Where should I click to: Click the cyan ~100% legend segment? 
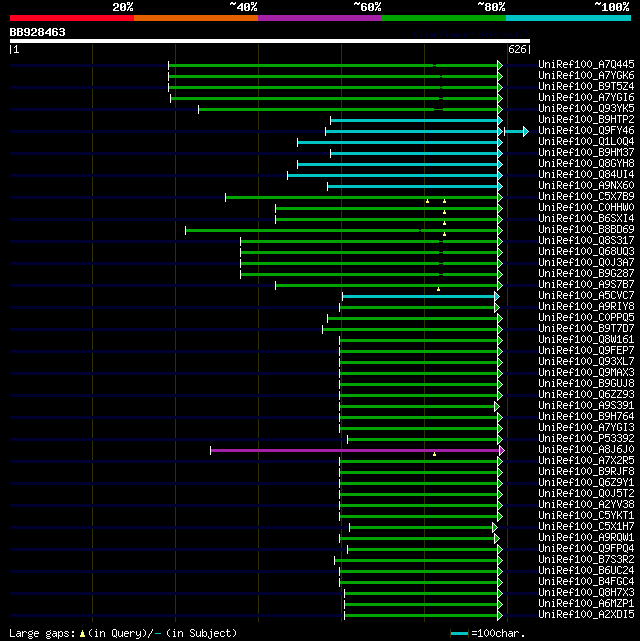568,18
